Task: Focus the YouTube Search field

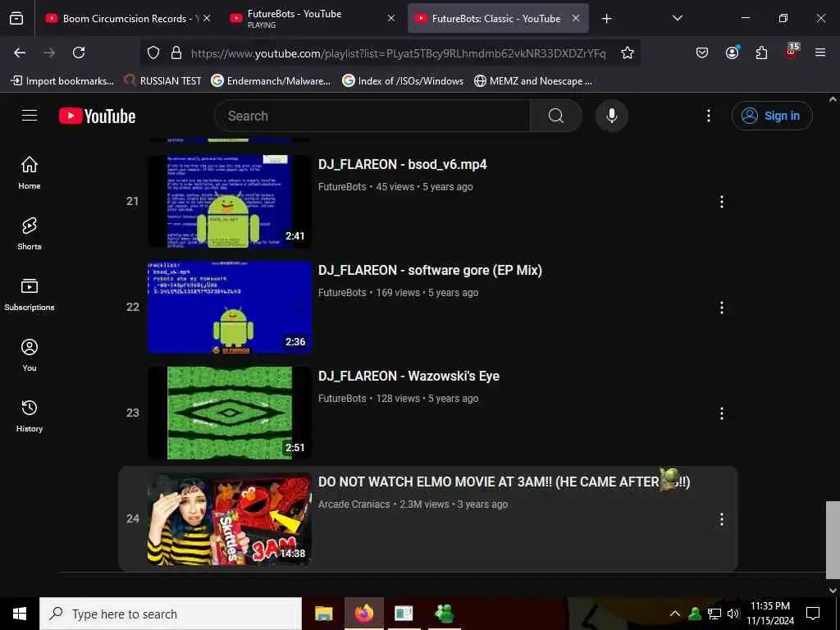Action: click(372, 116)
